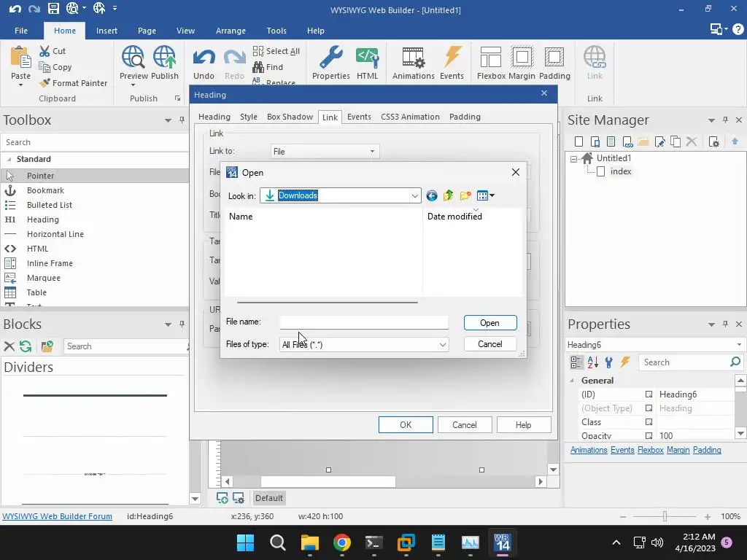Click zoom out minus button in the status bar

[623, 516]
